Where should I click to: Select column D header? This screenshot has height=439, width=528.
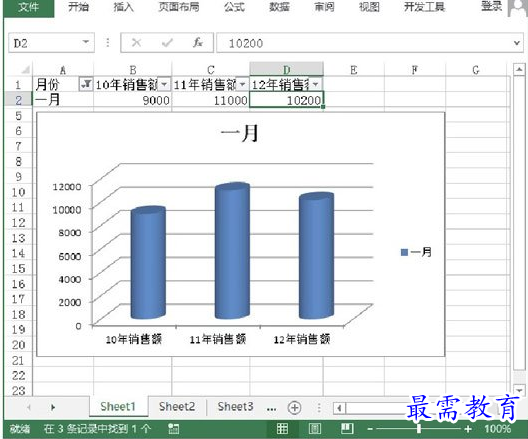[287, 69]
